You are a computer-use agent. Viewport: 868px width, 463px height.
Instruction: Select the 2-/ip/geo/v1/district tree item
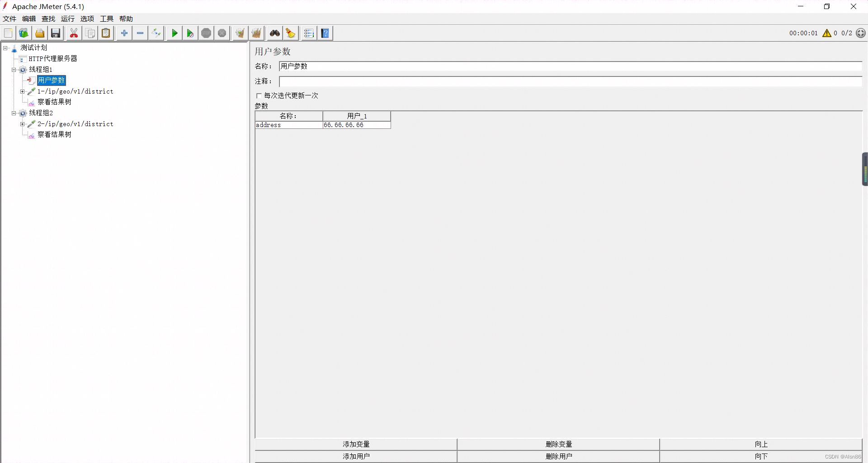pos(75,124)
